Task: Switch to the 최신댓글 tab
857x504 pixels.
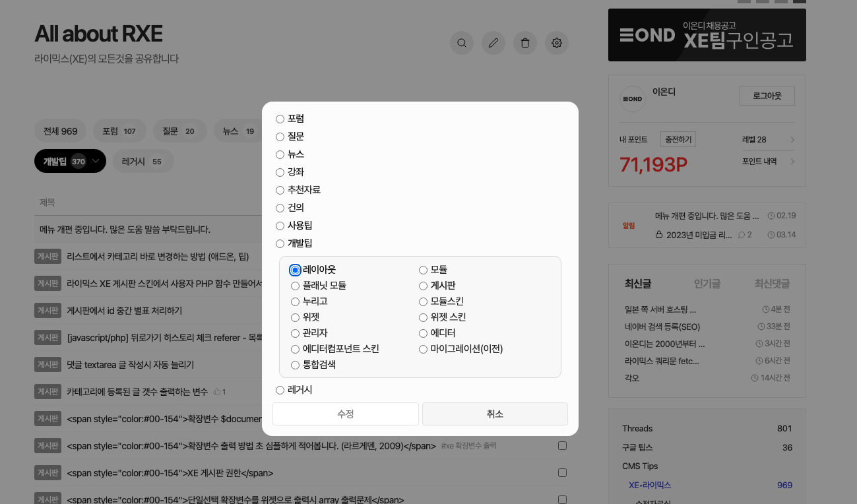Action: pyautogui.click(x=772, y=284)
